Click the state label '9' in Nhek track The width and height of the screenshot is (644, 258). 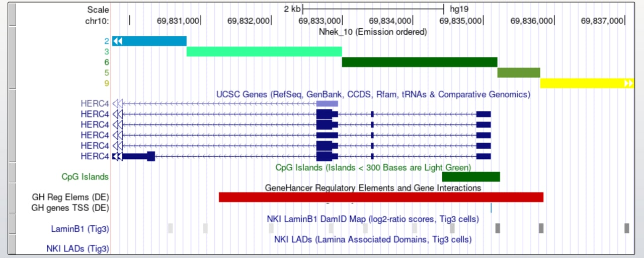pos(107,83)
